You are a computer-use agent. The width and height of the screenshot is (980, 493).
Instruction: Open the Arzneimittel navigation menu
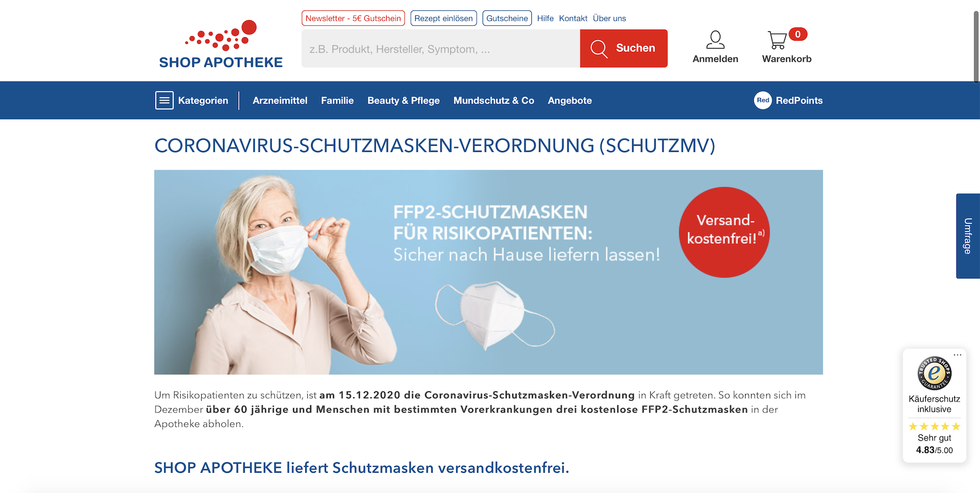click(x=280, y=100)
